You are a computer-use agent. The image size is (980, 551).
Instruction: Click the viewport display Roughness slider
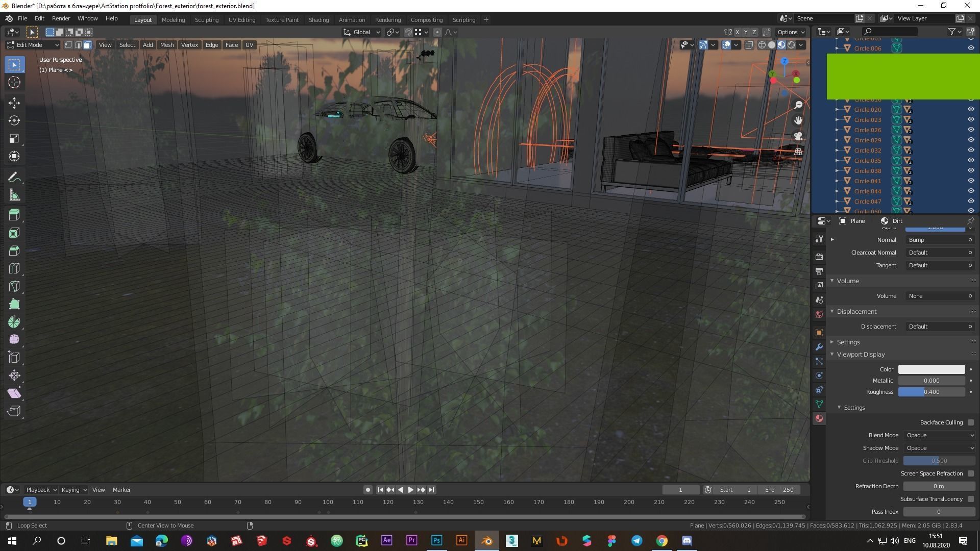coord(931,392)
